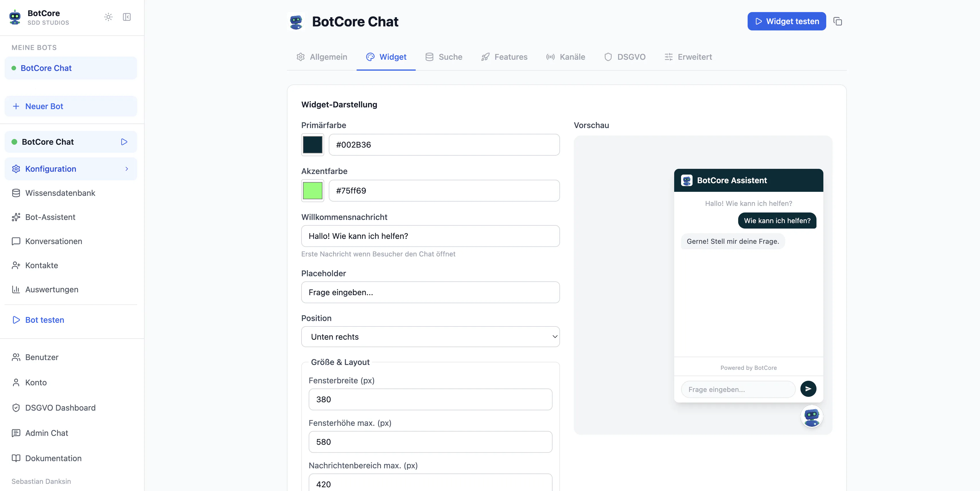Click the copy icon beside Widget testen
Screen dimensions: 980x491
point(837,21)
